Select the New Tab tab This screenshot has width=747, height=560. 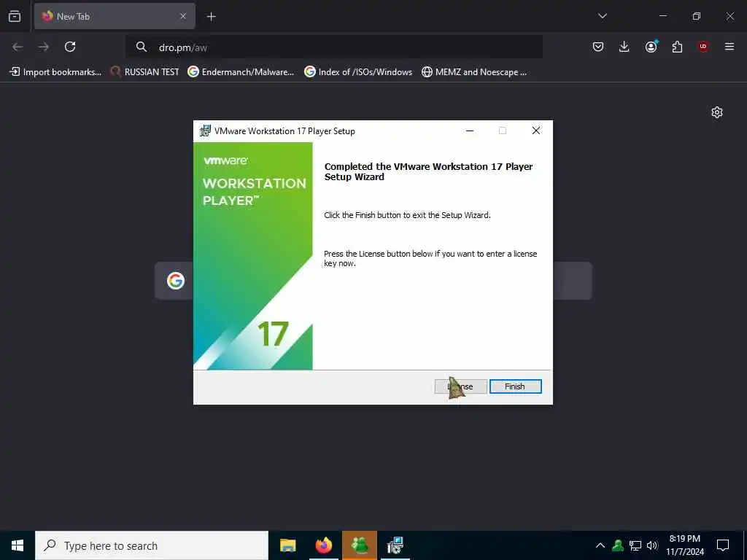[x=115, y=16]
